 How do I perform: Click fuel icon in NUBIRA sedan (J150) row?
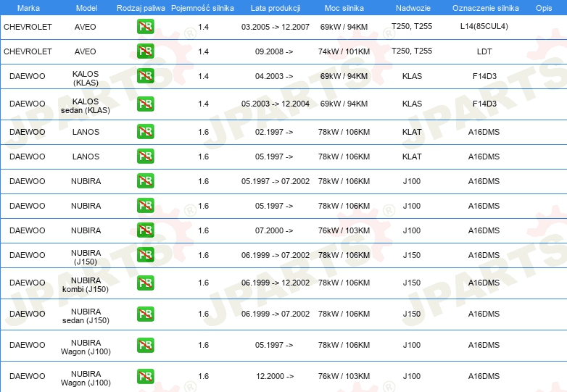(145, 314)
